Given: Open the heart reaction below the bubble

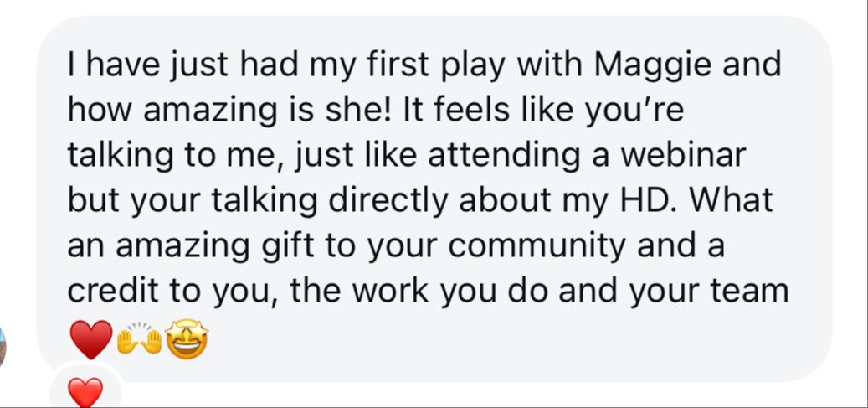Looking at the screenshot, I should point(85,391).
